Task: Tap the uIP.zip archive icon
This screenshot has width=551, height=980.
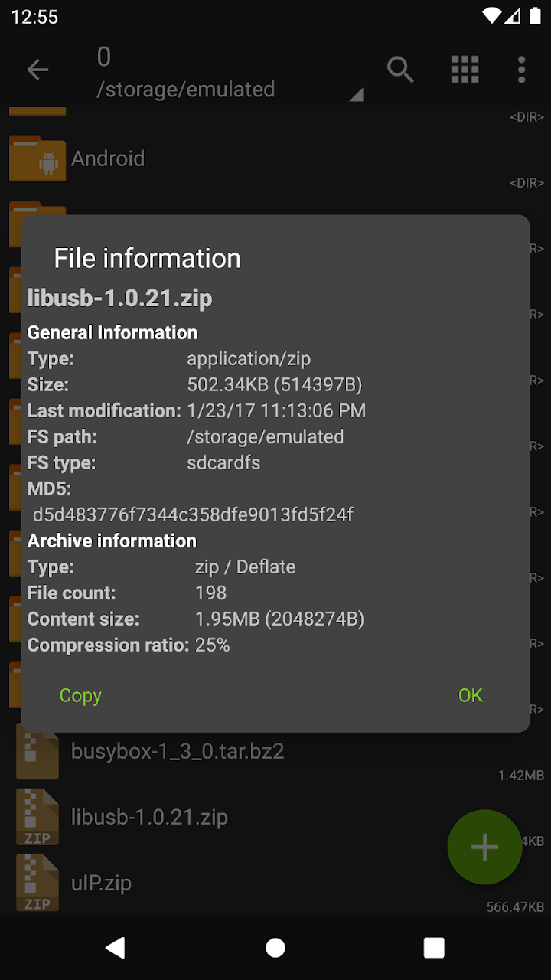Action: [37, 883]
